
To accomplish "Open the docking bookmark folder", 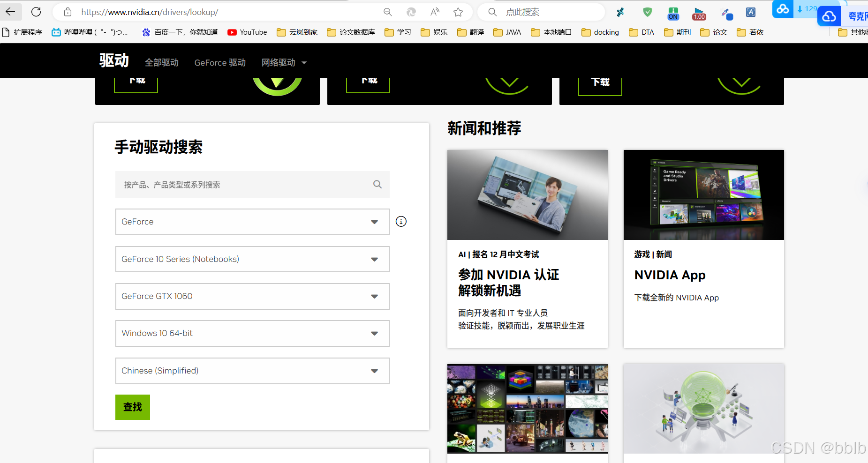I will click(600, 32).
